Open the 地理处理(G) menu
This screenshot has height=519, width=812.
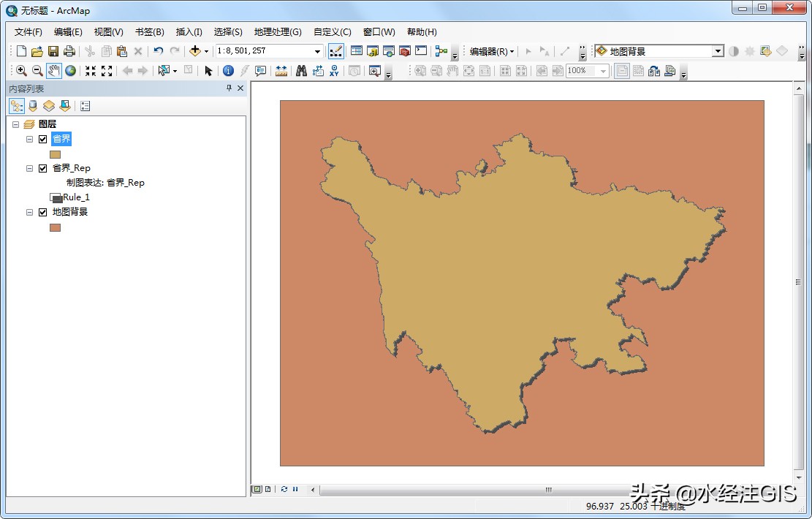[277, 31]
